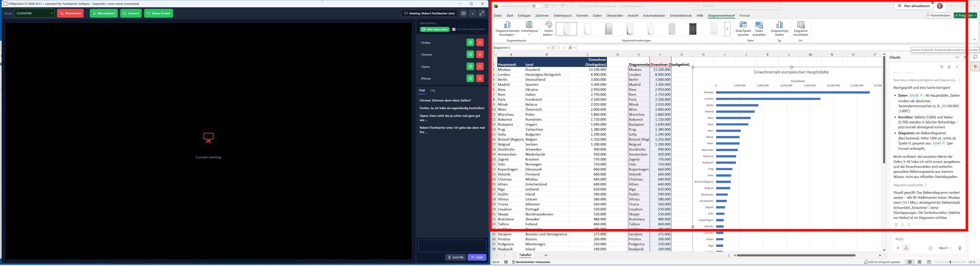Click the Diagramm verschieben icon
The height and width of the screenshot is (266, 980).
tap(801, 29)
